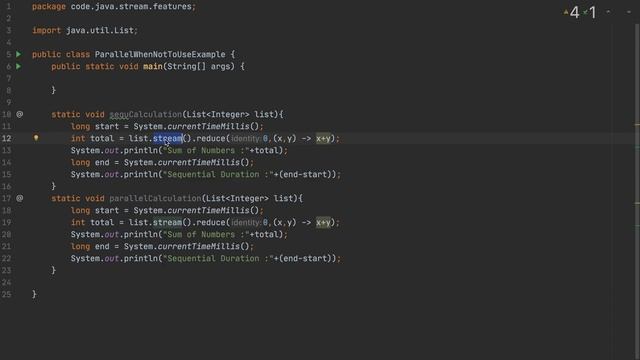Click the highlighted x+y expression on line 12

click(x=323, y=138)
